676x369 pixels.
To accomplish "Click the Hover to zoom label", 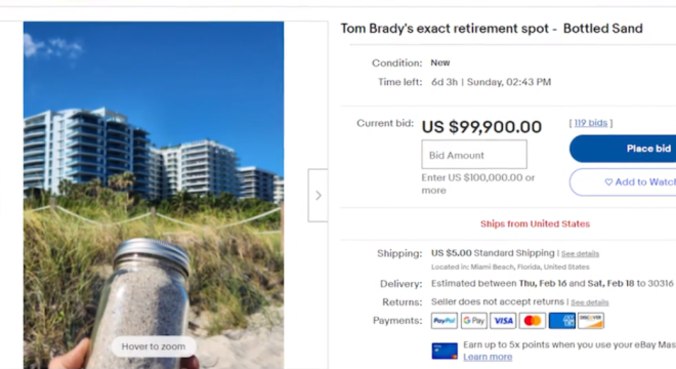I will pyautogui.click(x=153, y=347).
